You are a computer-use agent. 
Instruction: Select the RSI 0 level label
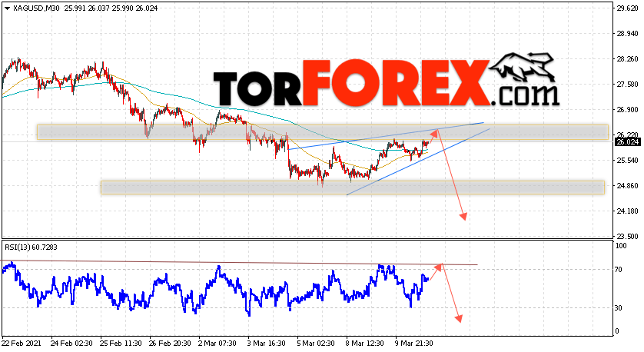pos(619,331)
